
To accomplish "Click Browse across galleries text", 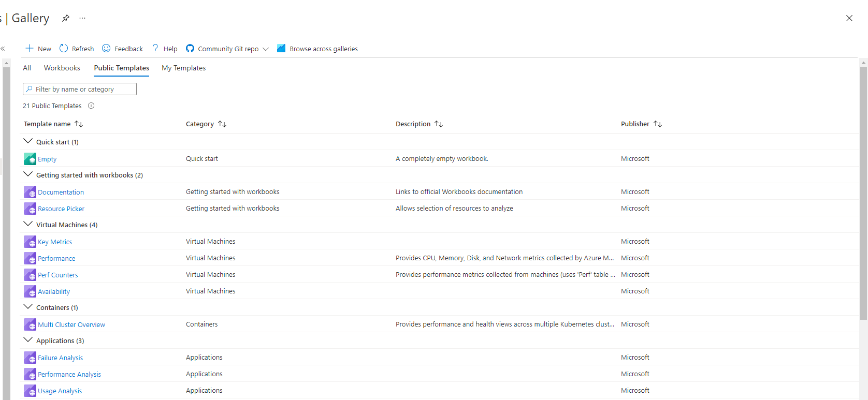I will (x=324, y=49).
